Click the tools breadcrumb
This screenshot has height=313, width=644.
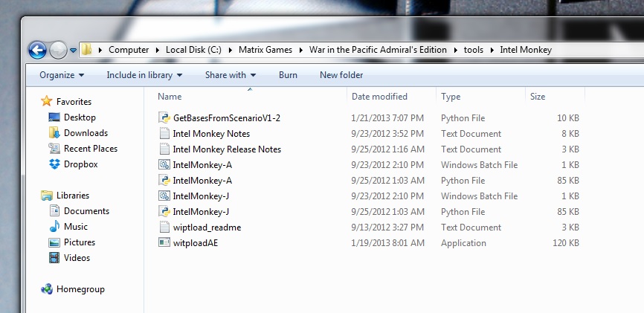point(474,50)
